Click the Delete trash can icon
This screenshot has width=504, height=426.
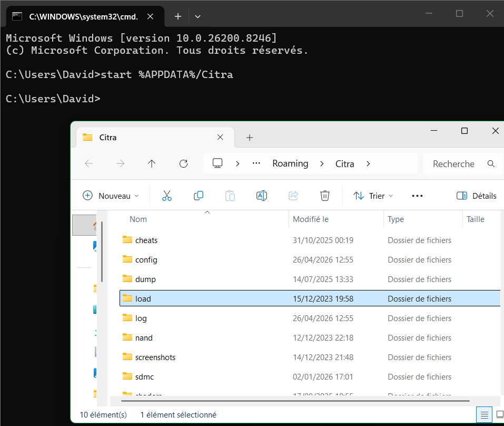tap(324, 196)
